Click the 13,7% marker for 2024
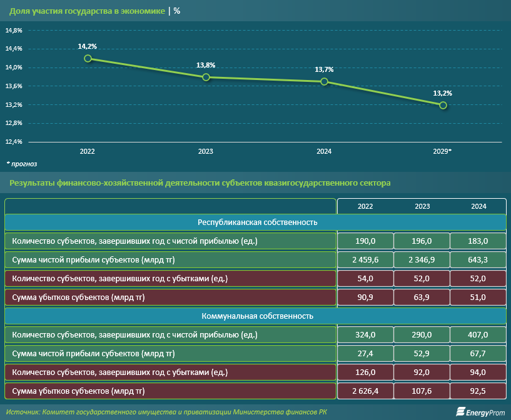This screenshot has height=420, width=511. (x=324, y=81)
